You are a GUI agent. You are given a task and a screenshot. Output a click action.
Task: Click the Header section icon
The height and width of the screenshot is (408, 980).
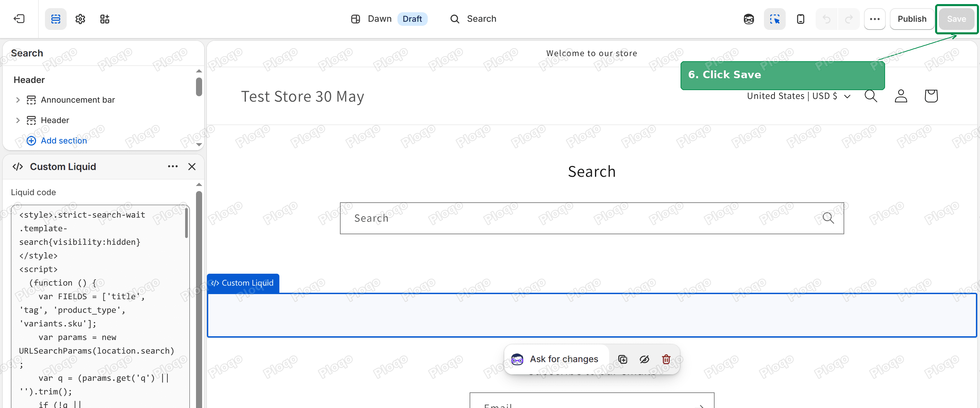click(31, 120)
